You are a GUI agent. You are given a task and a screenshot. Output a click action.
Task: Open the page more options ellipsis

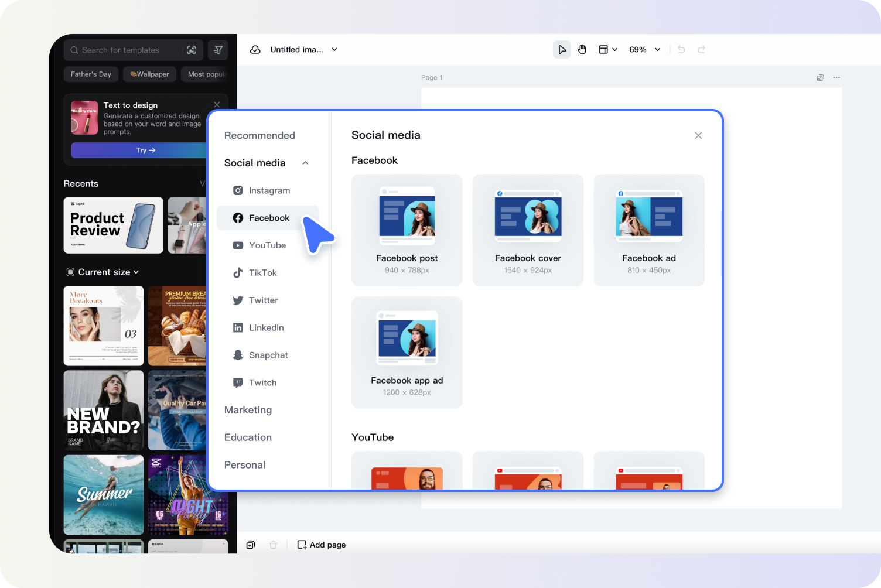(x=836, y=77)
